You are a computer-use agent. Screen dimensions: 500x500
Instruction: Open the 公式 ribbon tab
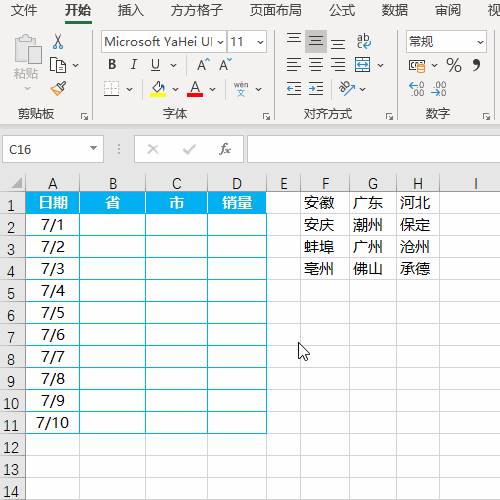click(342, 10)
